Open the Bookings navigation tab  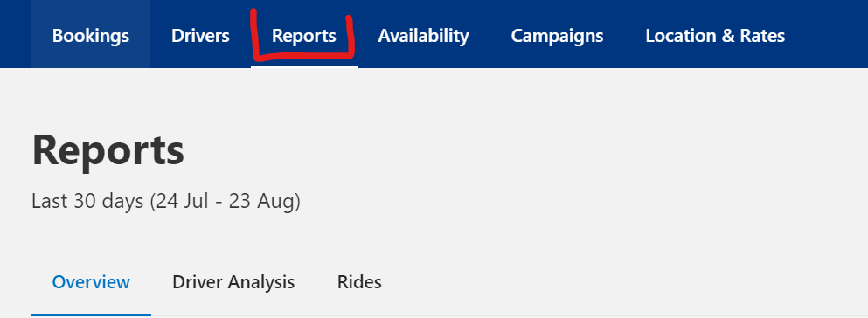pos(91,36)
